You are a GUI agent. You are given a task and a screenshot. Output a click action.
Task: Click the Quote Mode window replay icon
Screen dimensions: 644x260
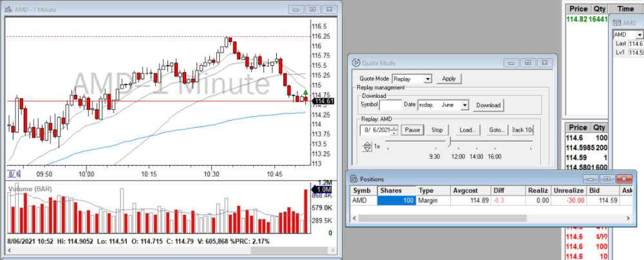click(356, 63)
